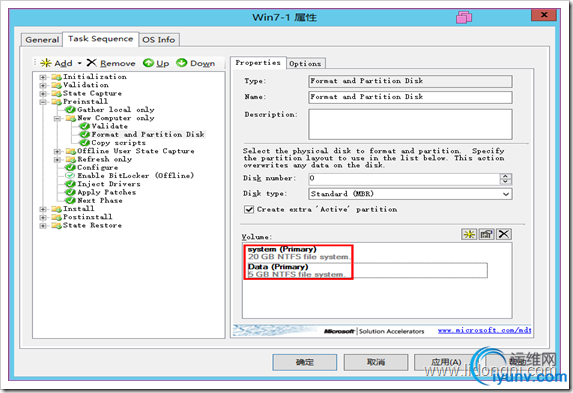Screen dimensions: 573x393
Task: Click the 确定 (OK) button
Action: coord(304,362)
